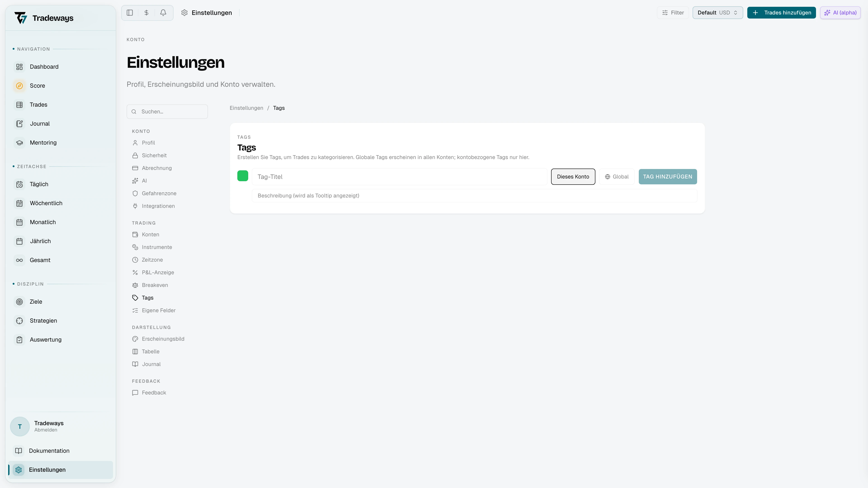Click the user avatar T
Viewport: 868px width, 488px height.
coord(20,426)
